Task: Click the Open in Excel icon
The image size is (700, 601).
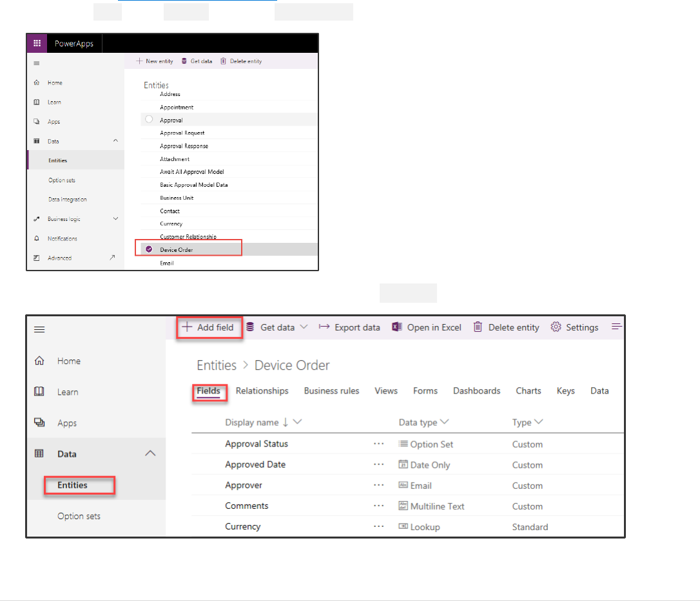Action: click(x=397, y=327)
